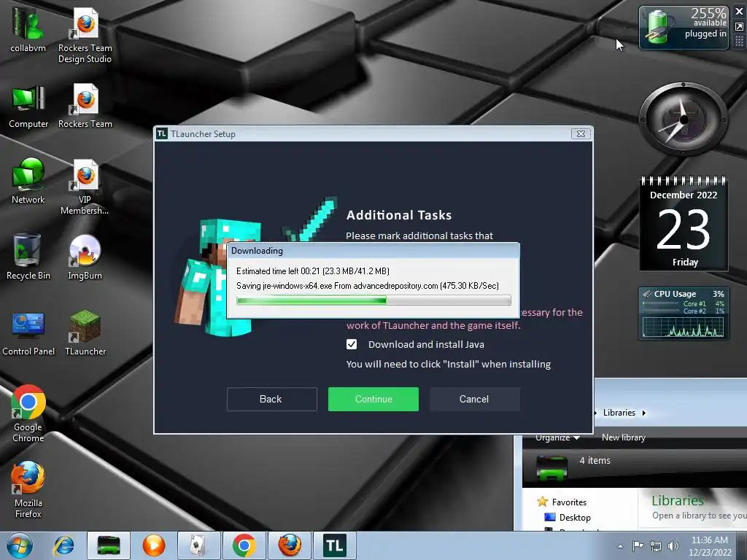
Task: Open the Rockers Team Firefox shortcut
Action: [85, 106]
